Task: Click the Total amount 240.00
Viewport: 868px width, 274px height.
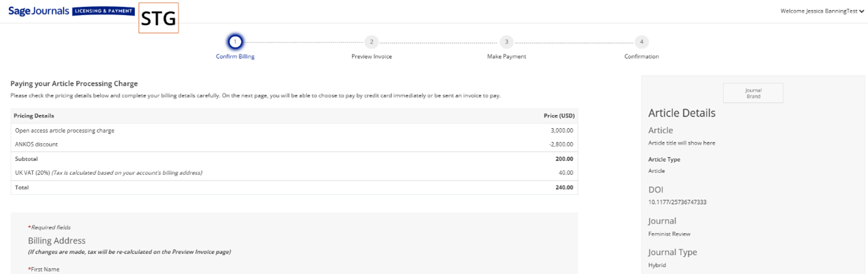Action: point(564,187)
